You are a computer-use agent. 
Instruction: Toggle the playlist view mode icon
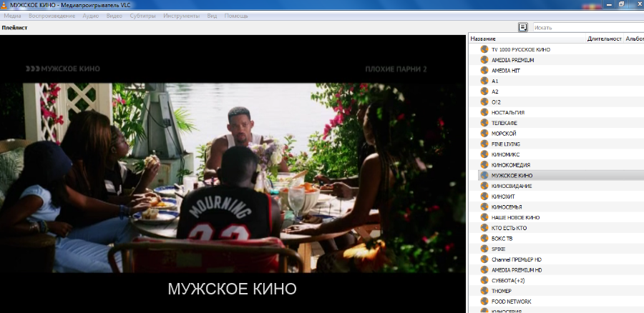(522, 27)
